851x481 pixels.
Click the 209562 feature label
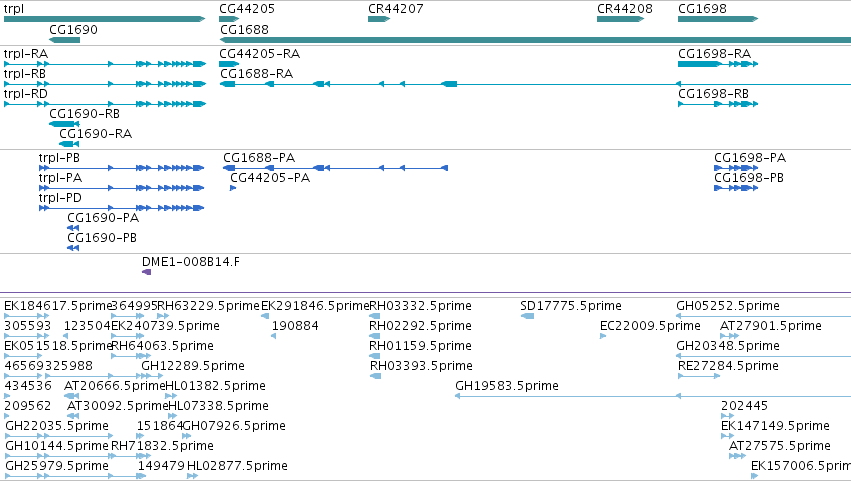(x=28, y=406)
